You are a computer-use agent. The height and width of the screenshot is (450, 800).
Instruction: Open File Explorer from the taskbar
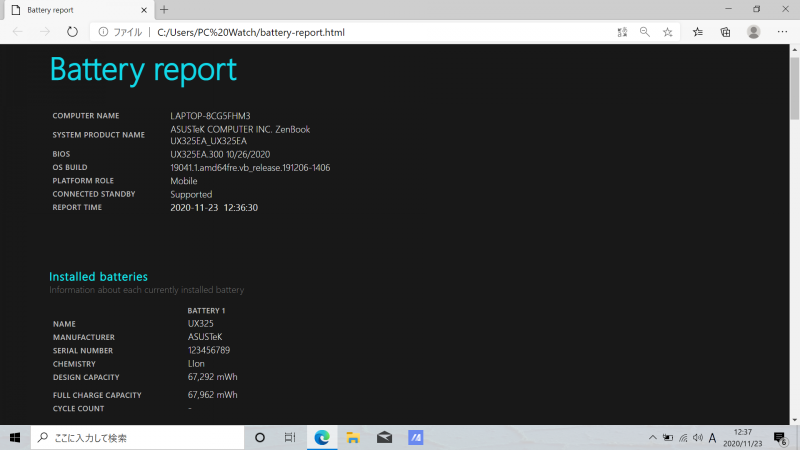pyautogui.click(x=353, y=438)
